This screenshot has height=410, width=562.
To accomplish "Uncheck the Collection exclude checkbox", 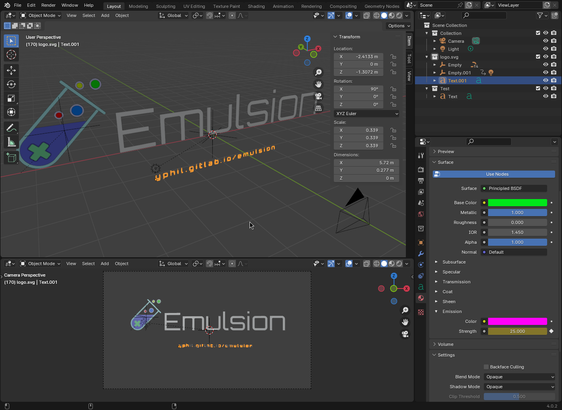I will (x=538, y=33).
